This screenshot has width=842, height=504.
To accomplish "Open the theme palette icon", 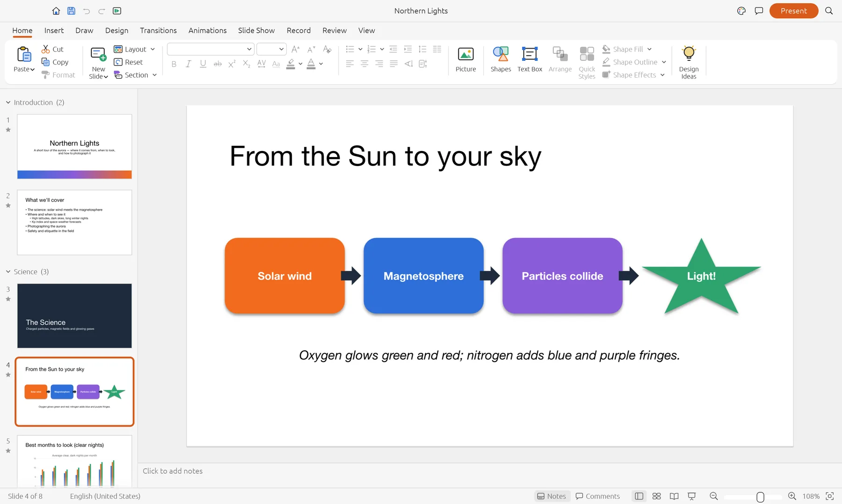I will 741,11.
